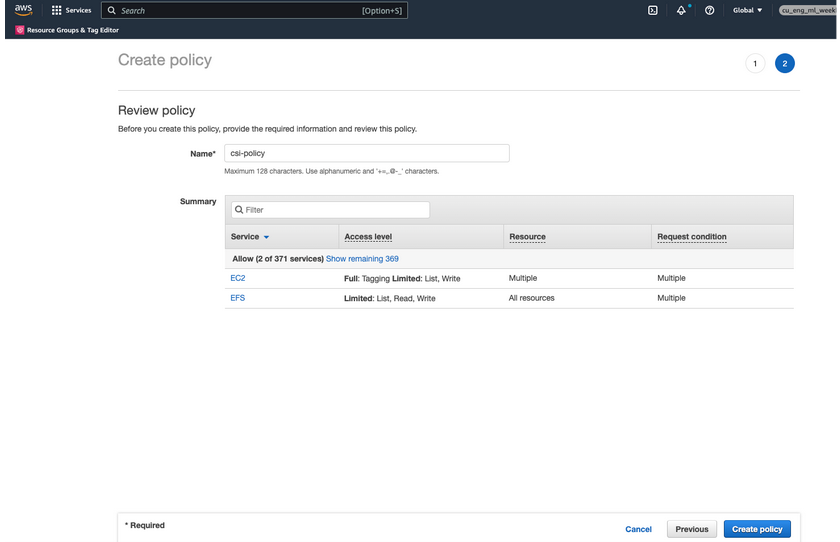The height and width of the screenshot is (542, 840).
Task: Click the policy Name input field
Action: click(366, 153)
